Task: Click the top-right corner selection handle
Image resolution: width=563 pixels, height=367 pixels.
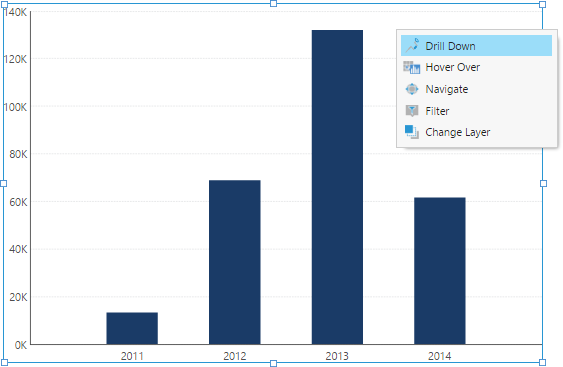Action: click(x=543, y=4)
